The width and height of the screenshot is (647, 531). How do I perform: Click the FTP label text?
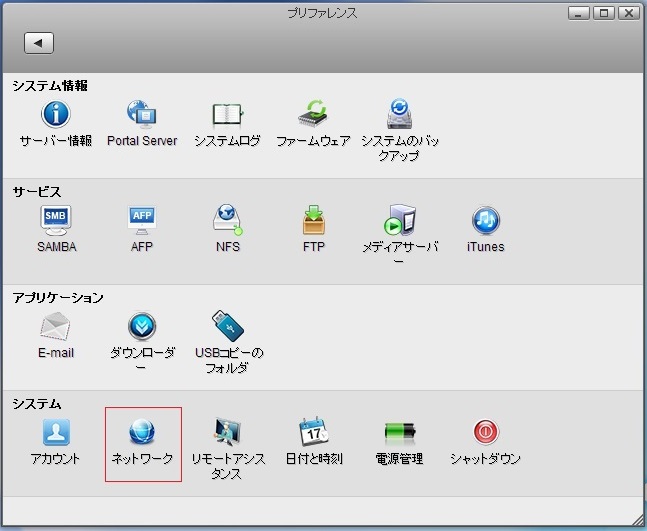click(314, 247)
